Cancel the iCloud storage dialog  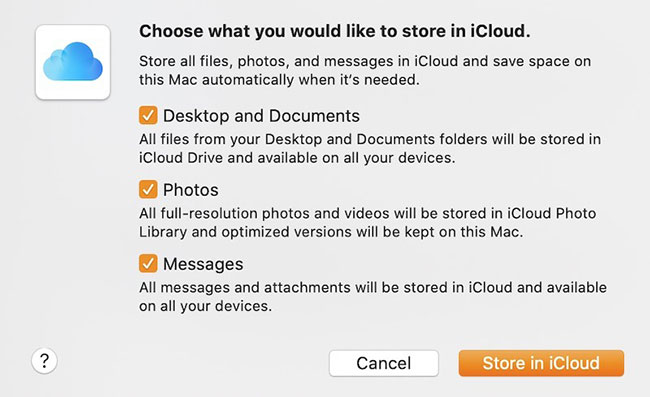pos(384,363)
